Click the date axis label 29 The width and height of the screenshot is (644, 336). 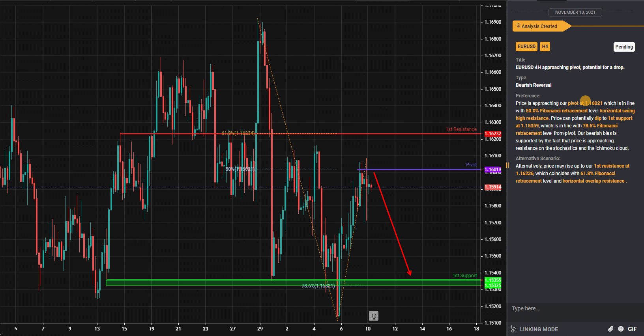click(260, 329)
